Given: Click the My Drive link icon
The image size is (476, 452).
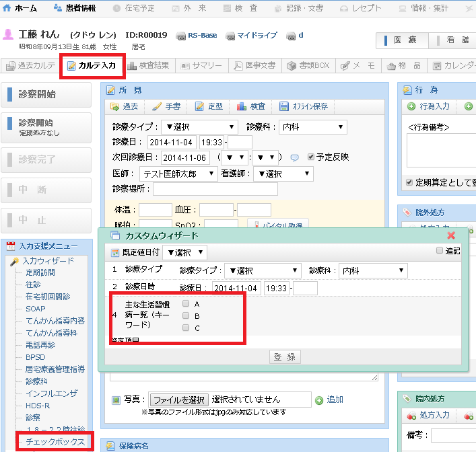Looking at the screenshot, I should click(x=230, y=36).
